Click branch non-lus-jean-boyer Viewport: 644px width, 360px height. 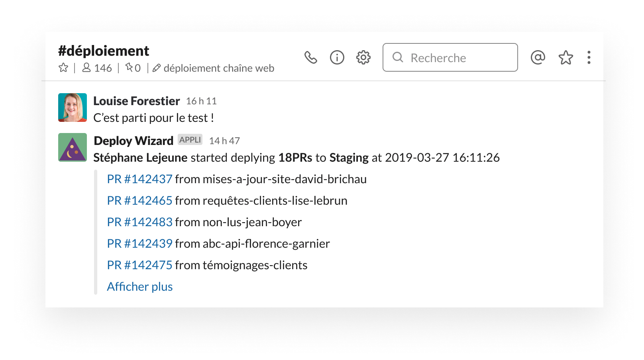coord(252,222)
